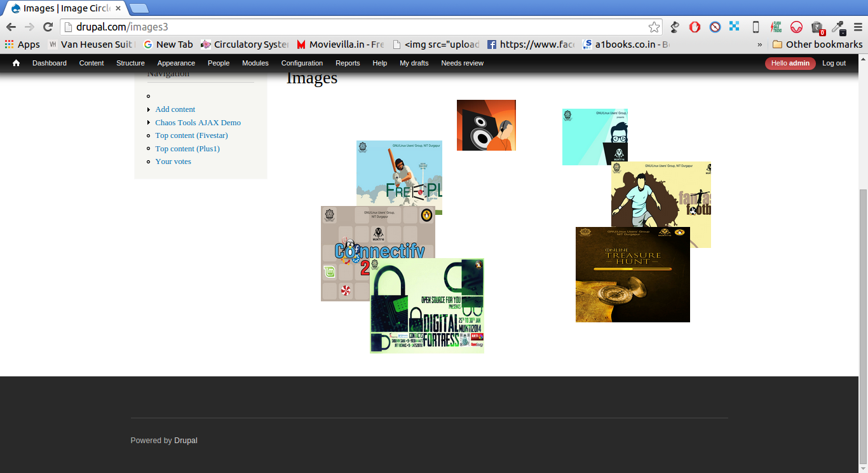868x473 pixels.
Task: Click the DJ speaker headphones image
Action: coord(486,125)
